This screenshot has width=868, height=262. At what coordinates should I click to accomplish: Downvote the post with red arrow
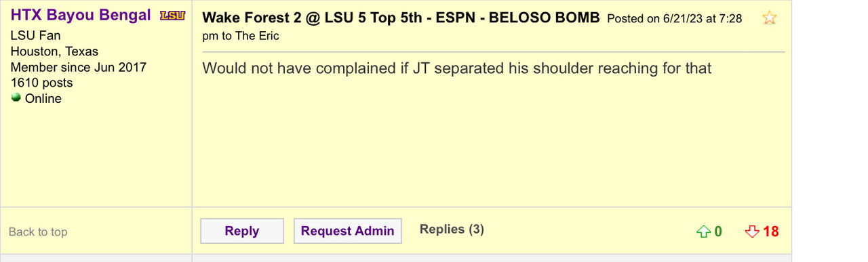point(751,232)
